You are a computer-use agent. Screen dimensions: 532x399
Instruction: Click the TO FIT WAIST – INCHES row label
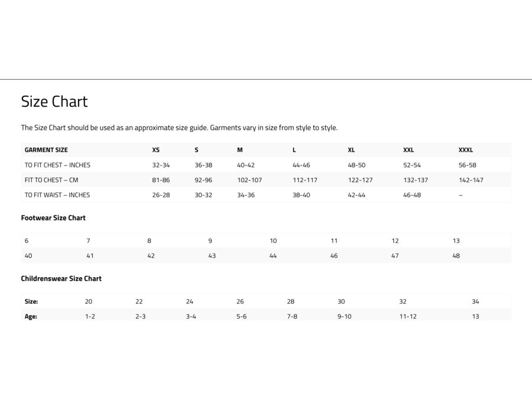(x=57, y=195)
